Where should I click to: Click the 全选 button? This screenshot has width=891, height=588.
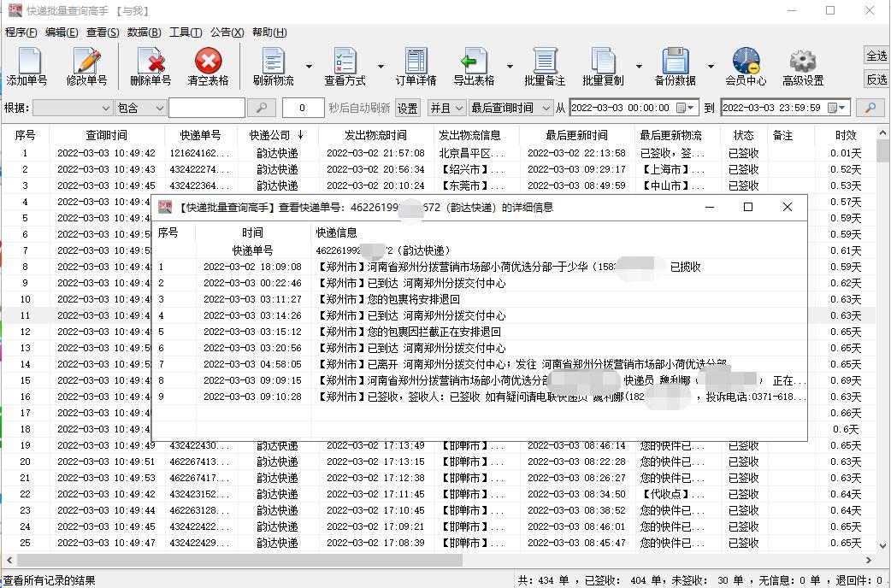876,56
